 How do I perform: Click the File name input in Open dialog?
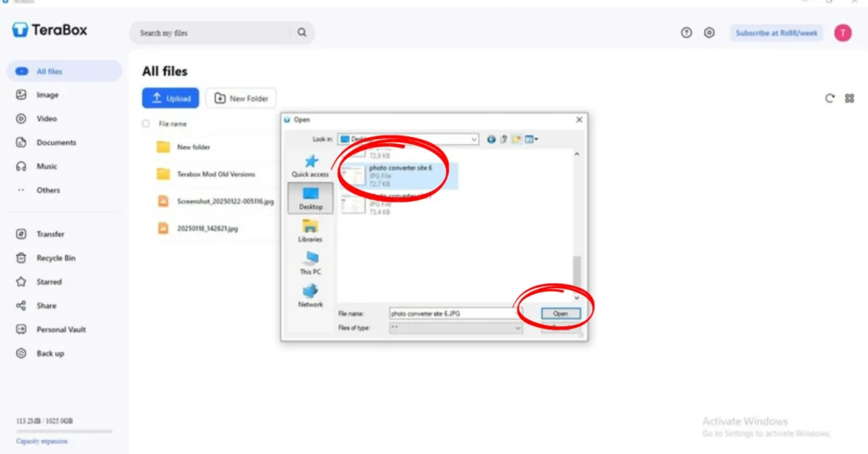(x=451, y=313)
